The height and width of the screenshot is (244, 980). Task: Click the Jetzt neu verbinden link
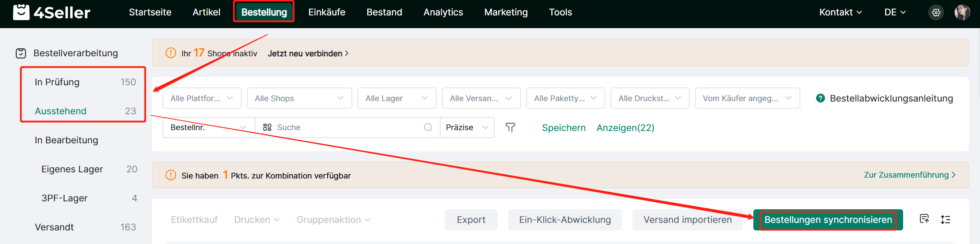coord(307,53)
